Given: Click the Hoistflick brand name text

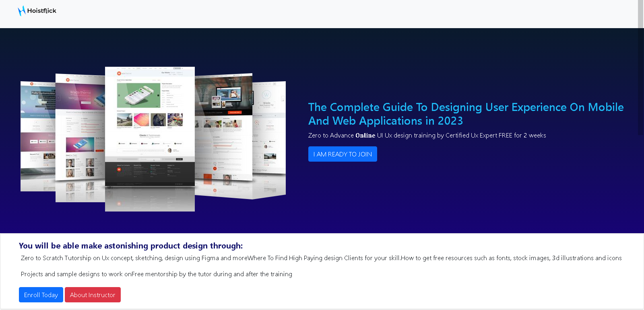Looking at the screenshot, I should 42,11.
